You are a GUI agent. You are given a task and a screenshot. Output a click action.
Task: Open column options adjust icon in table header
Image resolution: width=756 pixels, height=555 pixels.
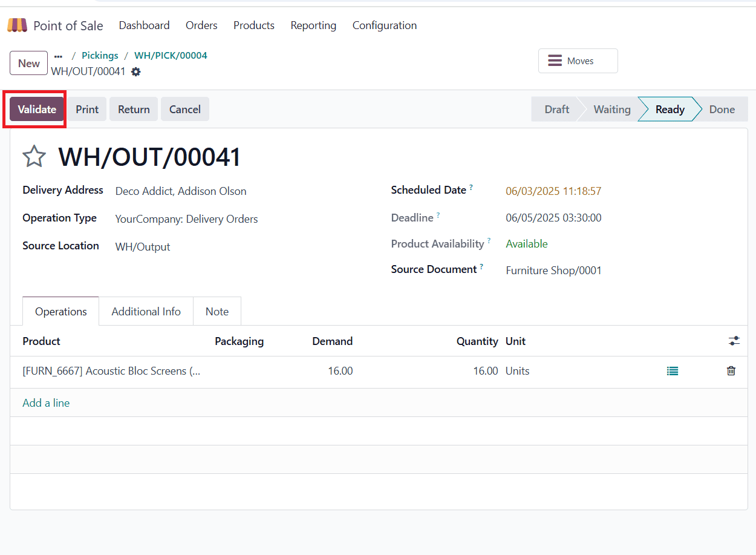click(734, 341)
